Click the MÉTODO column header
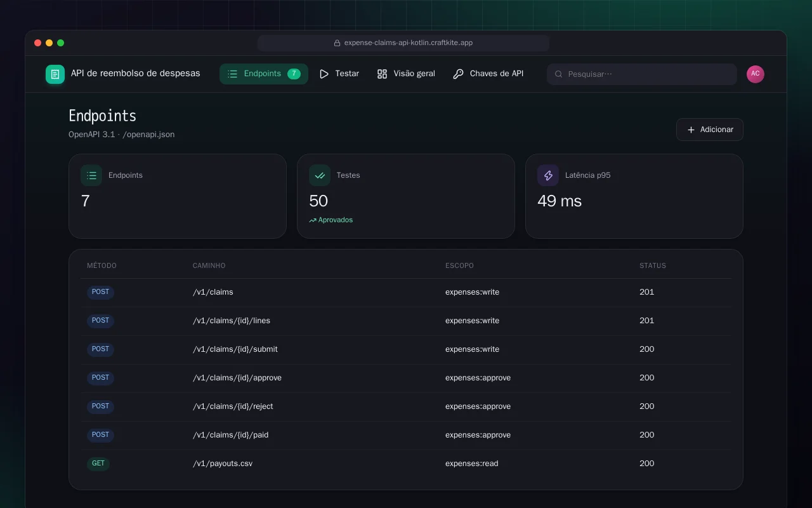Image resolution: width=812 pixels, height=508 pixels. tap(101, 265)
